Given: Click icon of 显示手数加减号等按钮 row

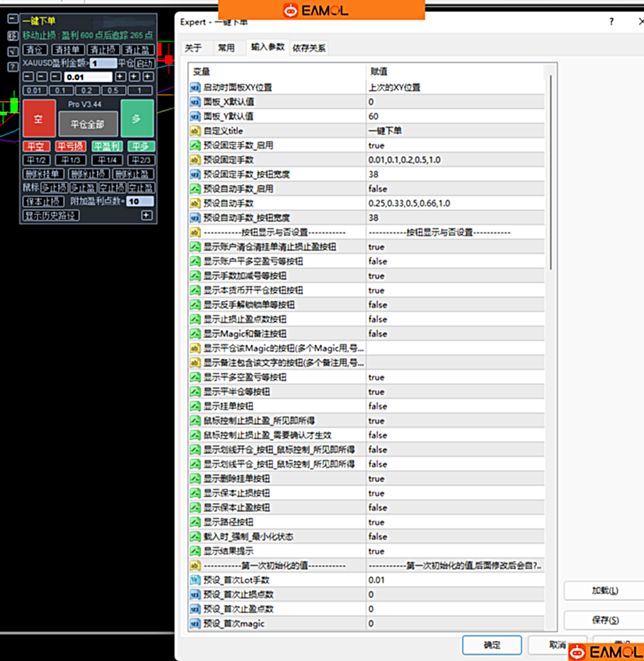Looking at the screenshot, I should click(x=195, y=276).
